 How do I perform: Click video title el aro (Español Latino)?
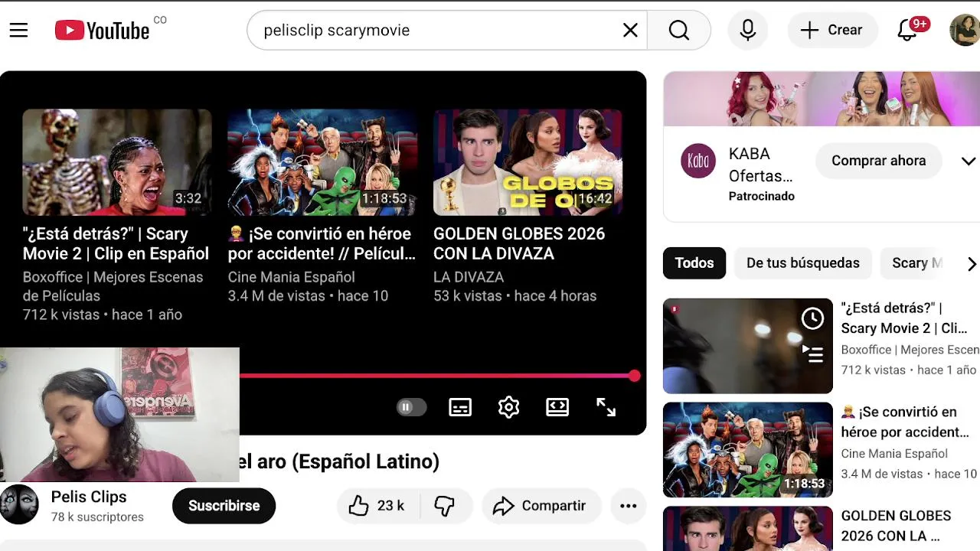[x=339, y=461]
